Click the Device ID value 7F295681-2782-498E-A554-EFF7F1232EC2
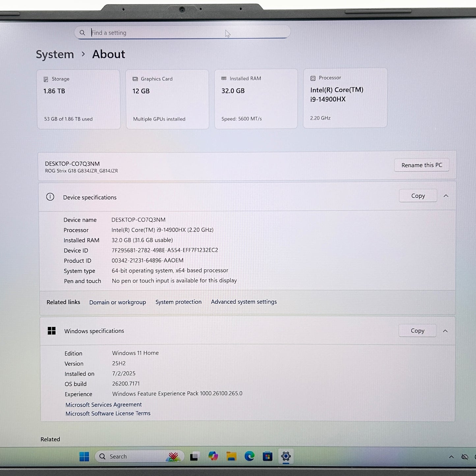The width and height of the screenshot is (476, 476). 165,250
